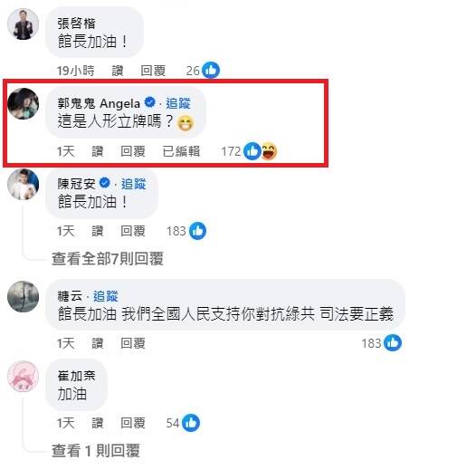Screen dimensions: 476x470
Task: Follow 糖云 using the 追蹤 link
Action: [x=105, y=296]
